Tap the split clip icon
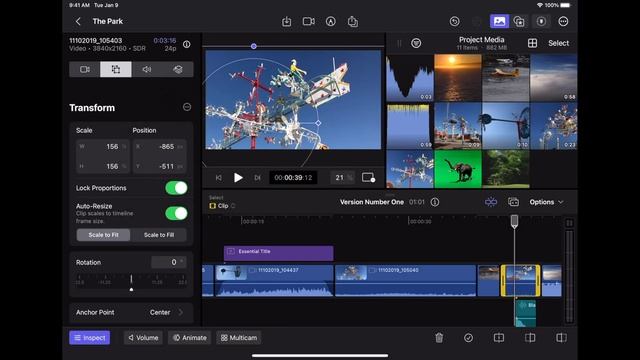 coord(499,338)
